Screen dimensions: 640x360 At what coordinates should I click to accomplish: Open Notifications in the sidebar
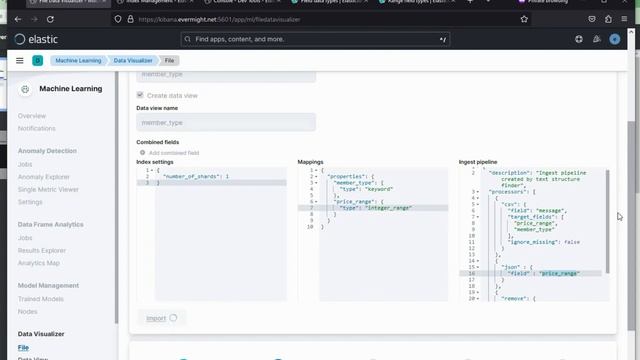pos(37,129)
